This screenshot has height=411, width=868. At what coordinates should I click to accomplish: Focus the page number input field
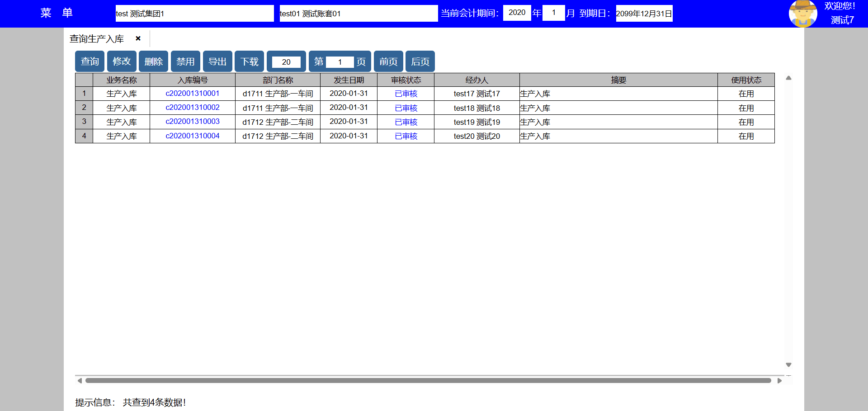(x=340, y=62)
